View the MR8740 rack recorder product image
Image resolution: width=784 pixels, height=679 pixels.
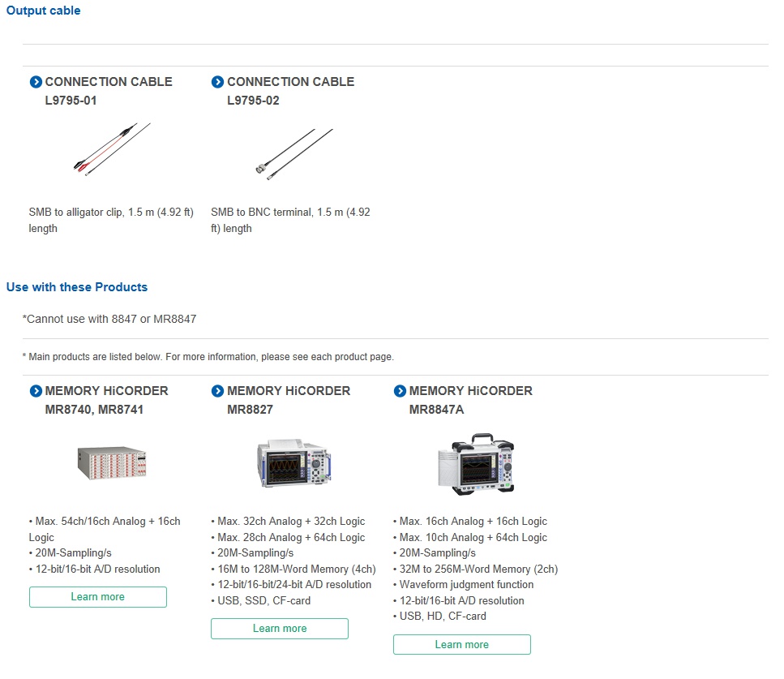pos(112,463)
